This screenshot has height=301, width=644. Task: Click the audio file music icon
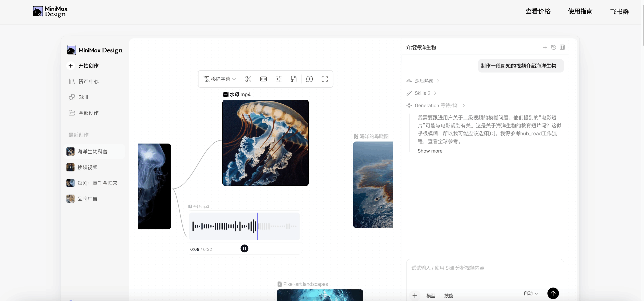click(x=293, y=79)
